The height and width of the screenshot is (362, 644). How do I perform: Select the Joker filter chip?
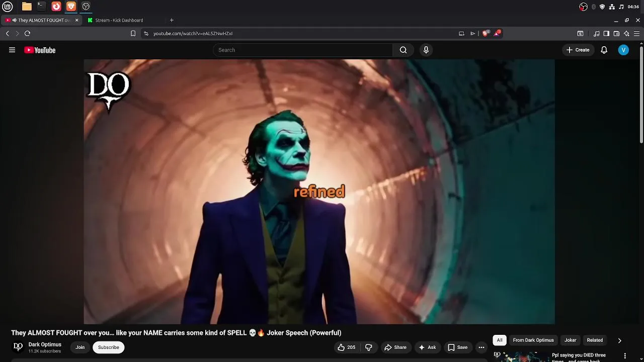point(571,340)
